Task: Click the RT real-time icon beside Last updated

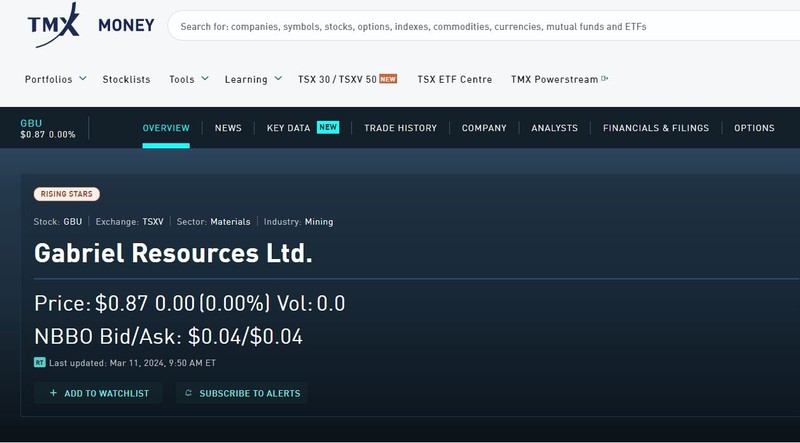Action: click(40, 362)
